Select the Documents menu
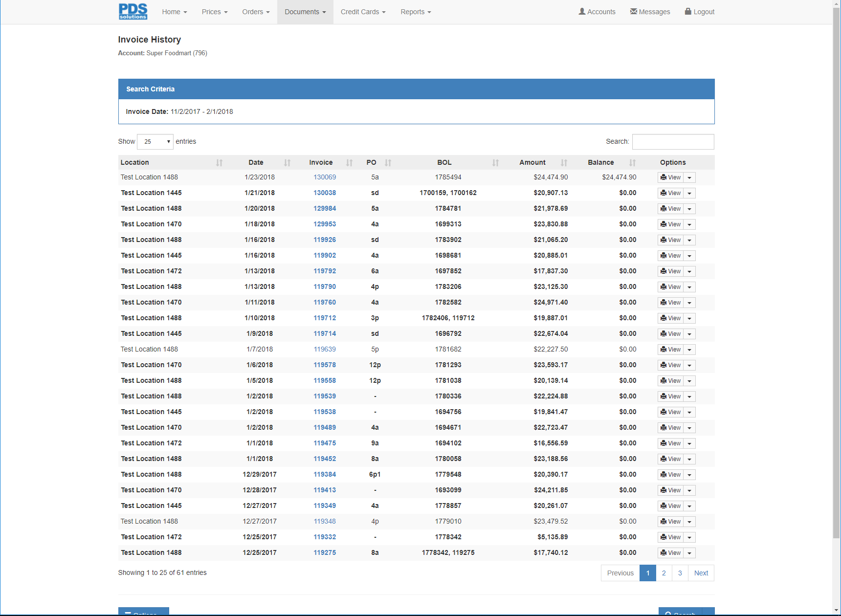The width and height of the screenshot is (841, 616). point(305,12)
